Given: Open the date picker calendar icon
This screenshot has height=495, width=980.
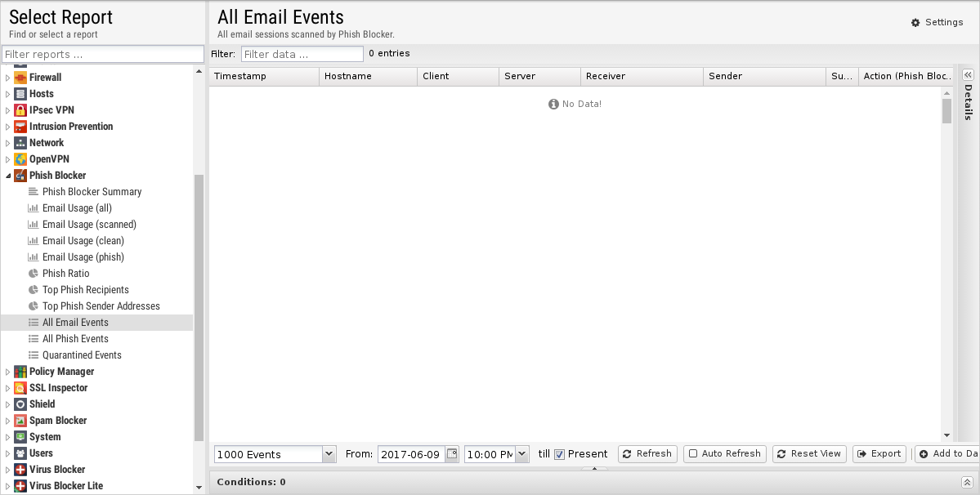Looking at the screenshot, I should point(452,454).
